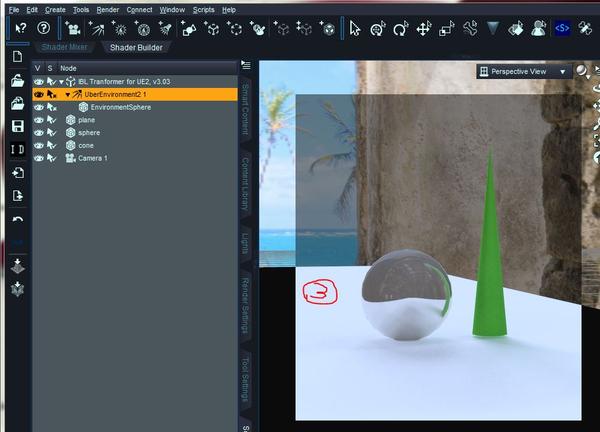Collapse the UberEnvironment2 1 tree node
Screen dimensions: 600x432
[68, 95]
